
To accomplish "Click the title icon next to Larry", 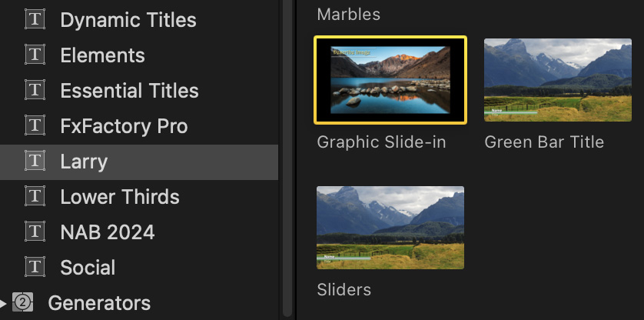I will [x=35, y=162].
